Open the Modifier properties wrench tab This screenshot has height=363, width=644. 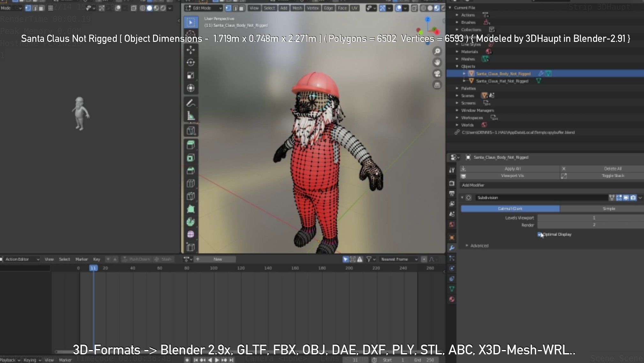pos(452,248)
